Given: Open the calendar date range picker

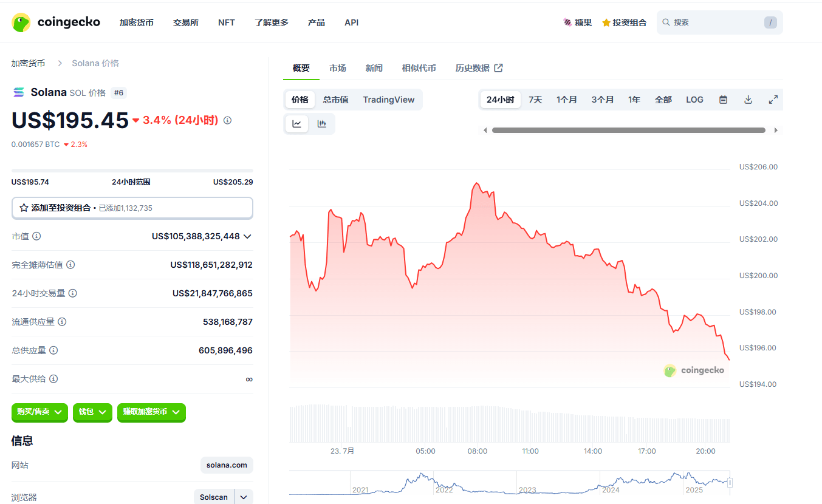Looking at the screenshot, I should (723, 100).
